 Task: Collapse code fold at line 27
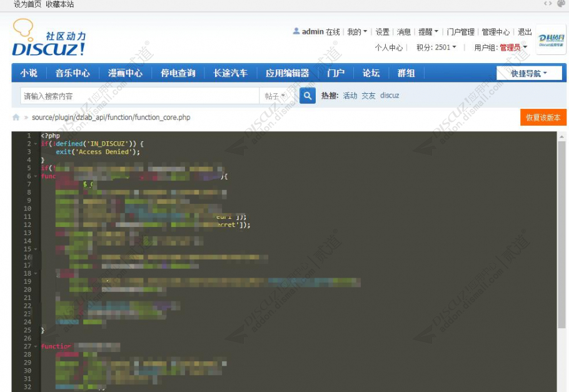pyautogui.click(x=36, y=346)
